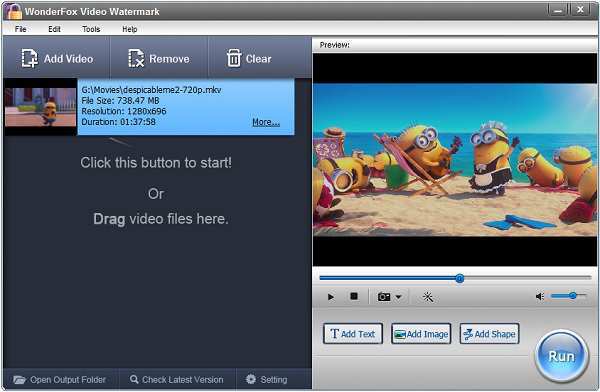Click the Add Text watermark button
Viewport: 600px width, 392px height.
[353, 334]
